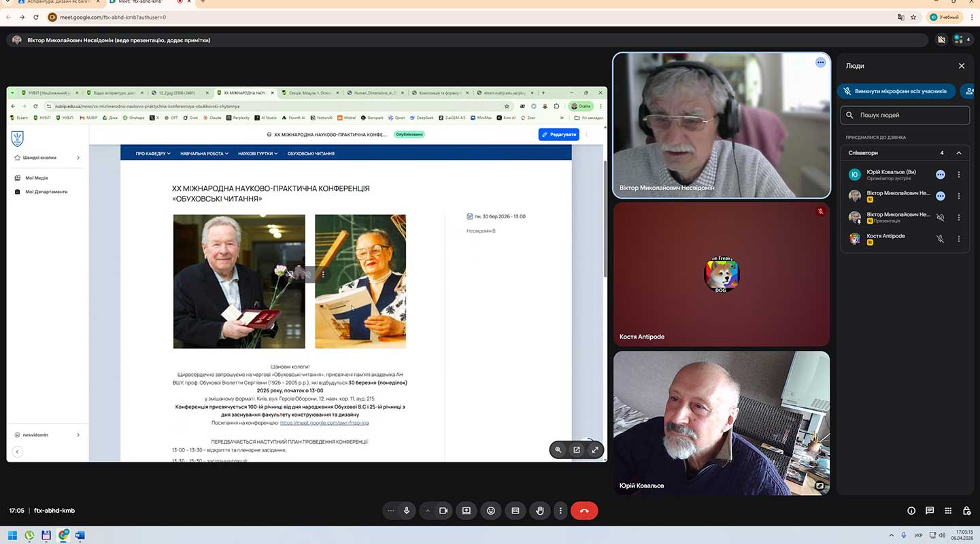Open audio settings arrow beside the camera

click(428, 511)
